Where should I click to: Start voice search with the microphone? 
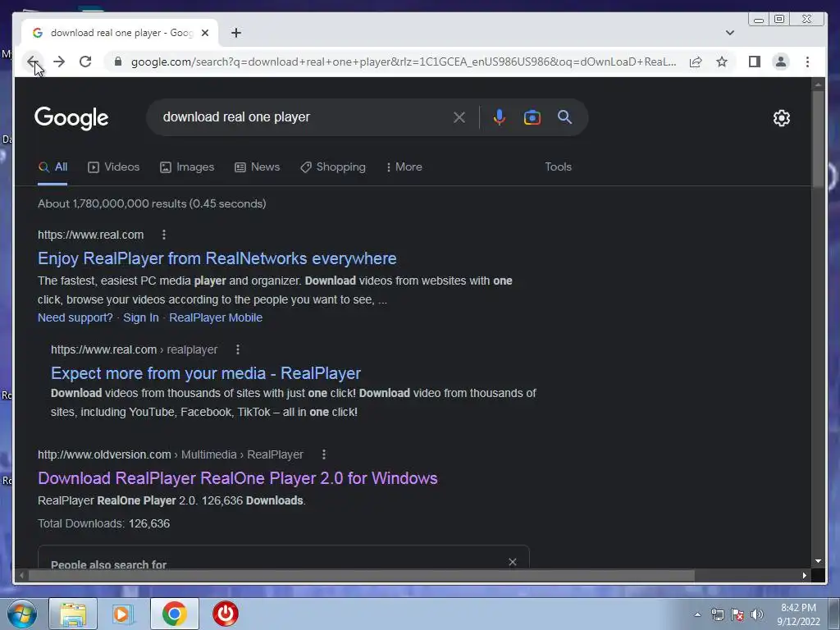[499, 117]
